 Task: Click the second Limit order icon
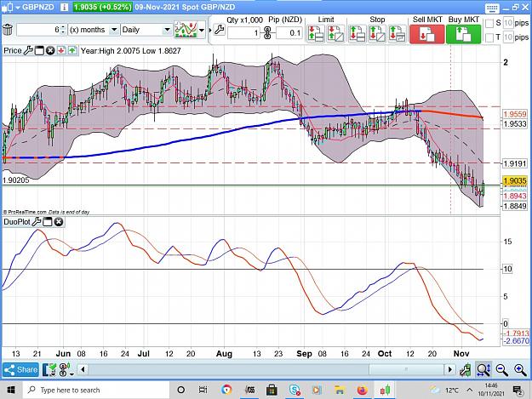pyautogui.click(x=335, y=33)
